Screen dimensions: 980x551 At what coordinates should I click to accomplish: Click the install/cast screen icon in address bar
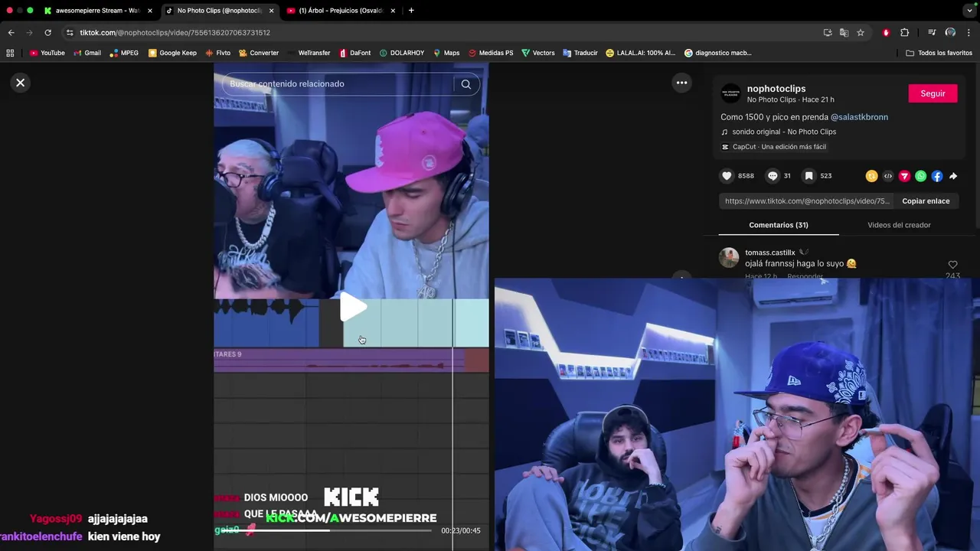[828, 33]
